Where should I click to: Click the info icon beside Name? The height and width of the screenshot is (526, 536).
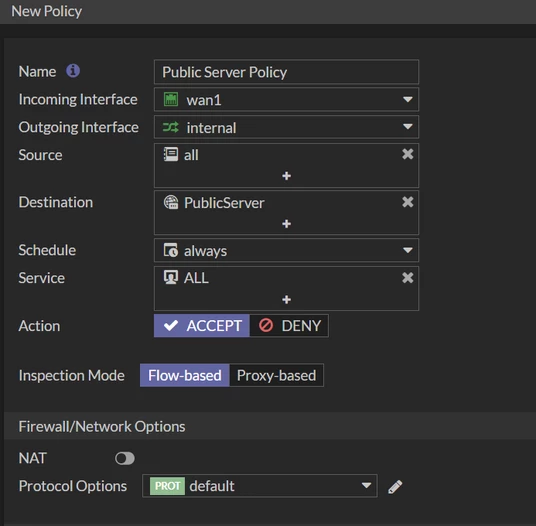coord(73,71)
